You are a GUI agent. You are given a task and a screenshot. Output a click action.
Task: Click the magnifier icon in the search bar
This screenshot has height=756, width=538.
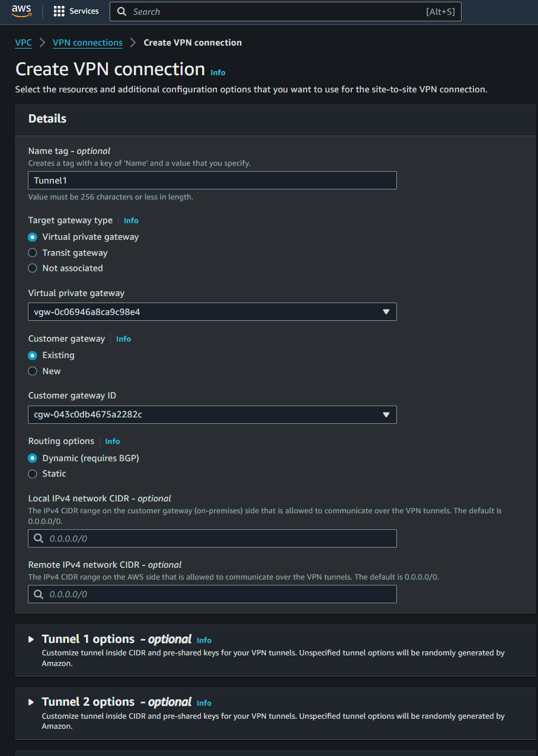[121, 11]
